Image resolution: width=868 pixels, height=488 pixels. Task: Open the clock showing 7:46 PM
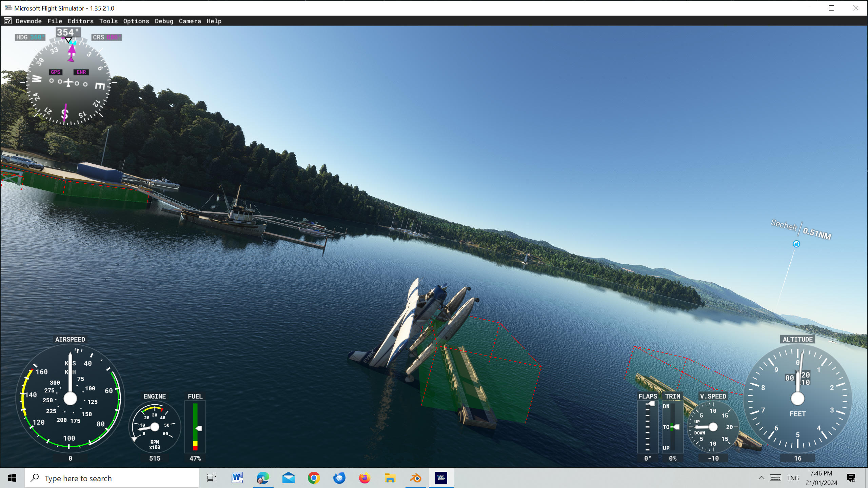(x=821, y=478)
